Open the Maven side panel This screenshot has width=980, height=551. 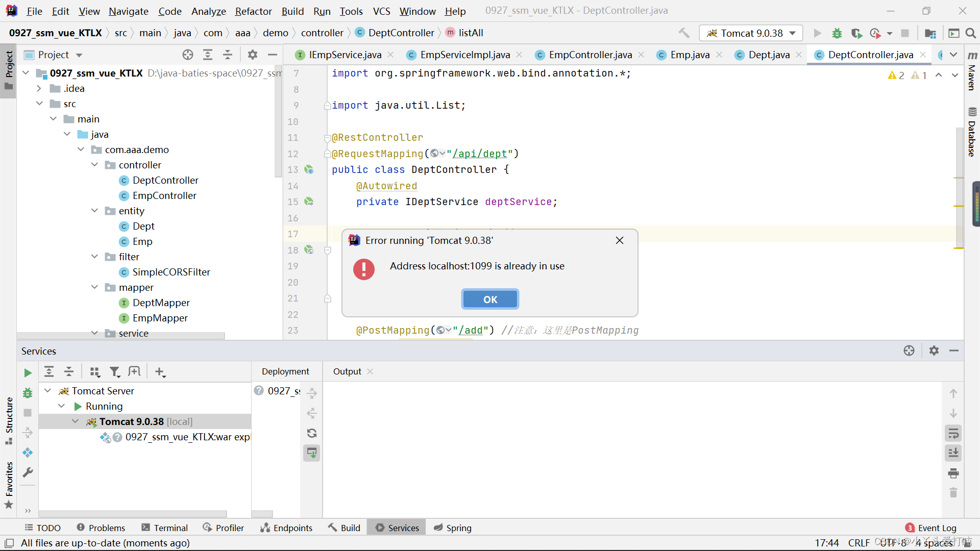(972, 71)
